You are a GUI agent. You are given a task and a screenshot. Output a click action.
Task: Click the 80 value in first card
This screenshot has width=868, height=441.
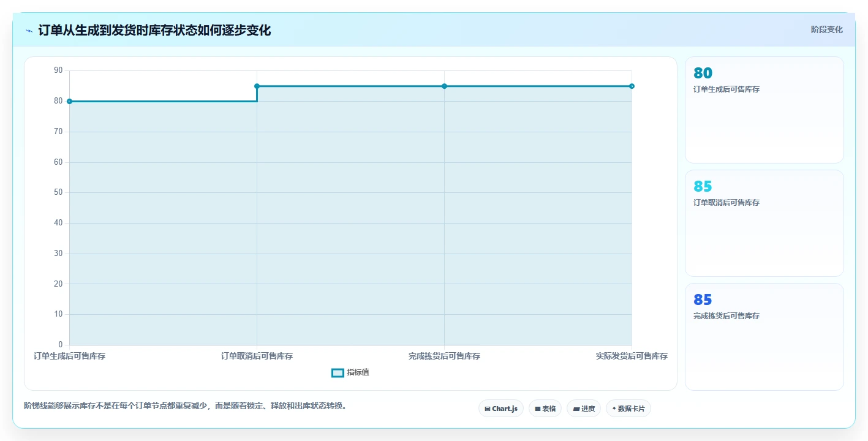(x=703, y=73)
